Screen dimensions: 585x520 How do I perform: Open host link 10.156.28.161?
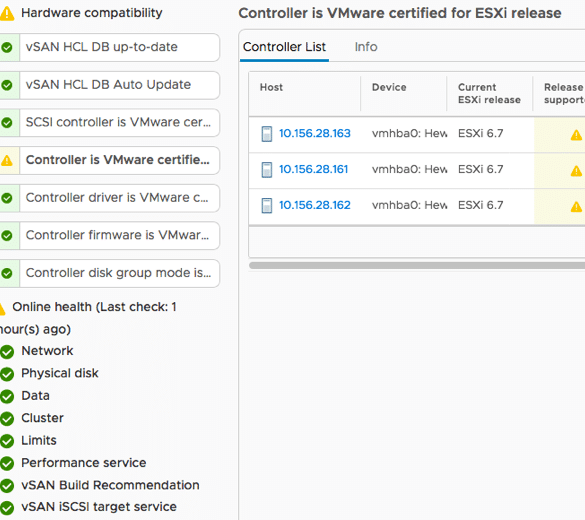313,169
